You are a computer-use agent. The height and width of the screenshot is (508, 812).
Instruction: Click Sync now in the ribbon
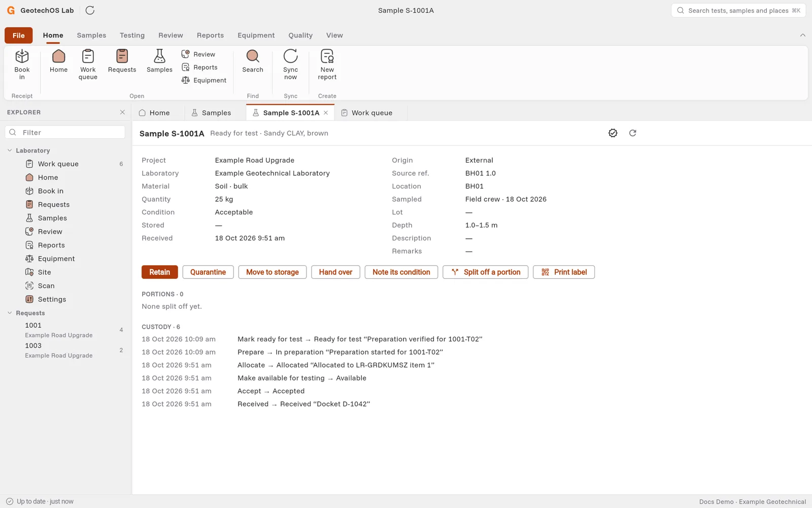(290, 64)
